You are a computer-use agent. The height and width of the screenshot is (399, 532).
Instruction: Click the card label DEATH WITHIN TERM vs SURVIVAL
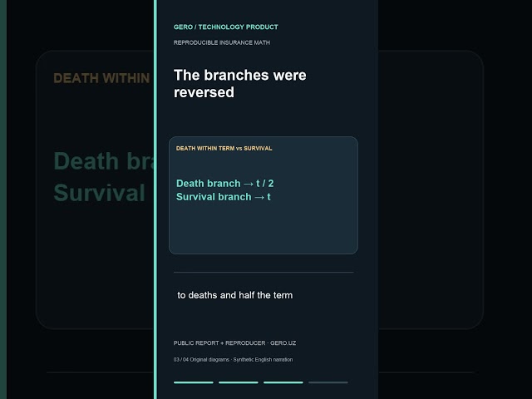coord(224,148)
